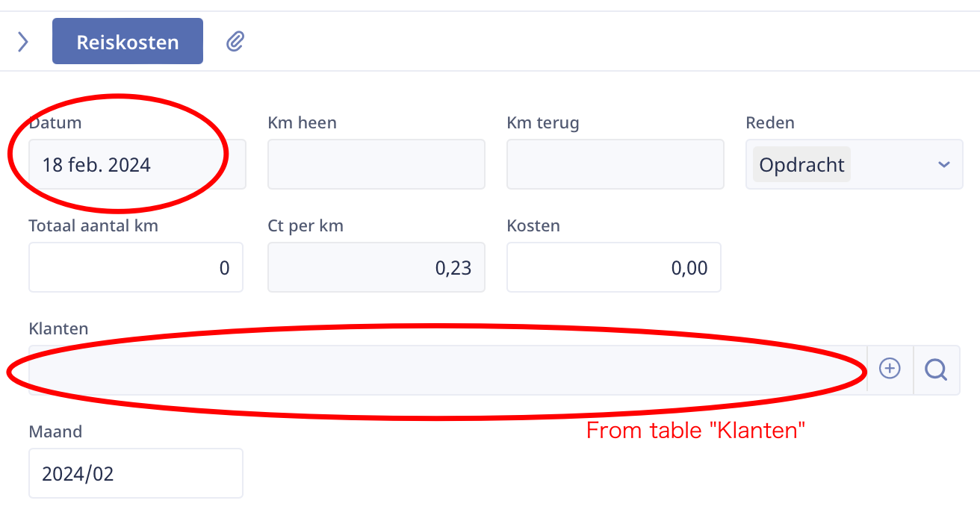Image resolution: width=980 pixels, height=518 pixels.
Task: Click the red From table "Klanten" annotation
Action: [x=695, y=431]
